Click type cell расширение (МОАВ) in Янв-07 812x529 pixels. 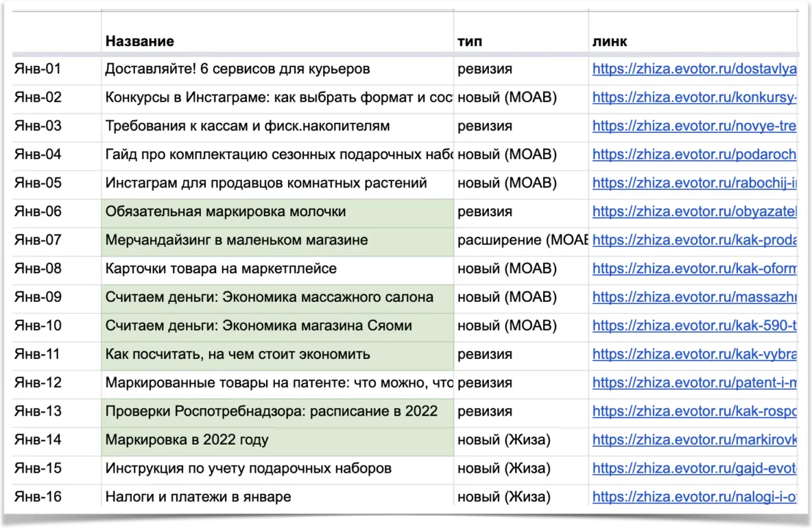pos(521,240)
